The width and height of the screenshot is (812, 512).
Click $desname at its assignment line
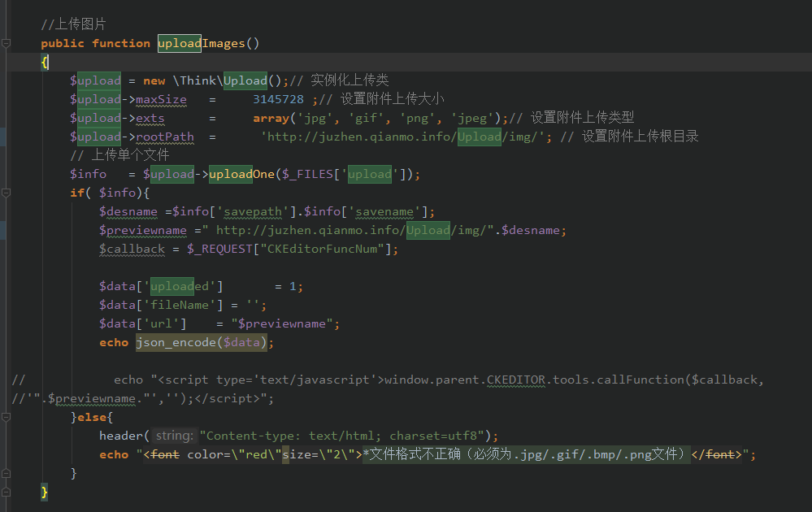128,212
